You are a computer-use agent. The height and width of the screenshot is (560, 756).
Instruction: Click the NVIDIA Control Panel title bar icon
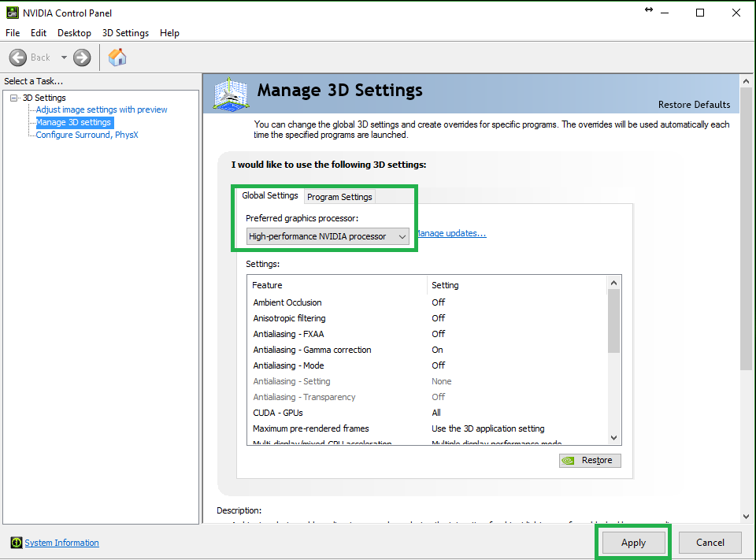click(x=13, y=13)
